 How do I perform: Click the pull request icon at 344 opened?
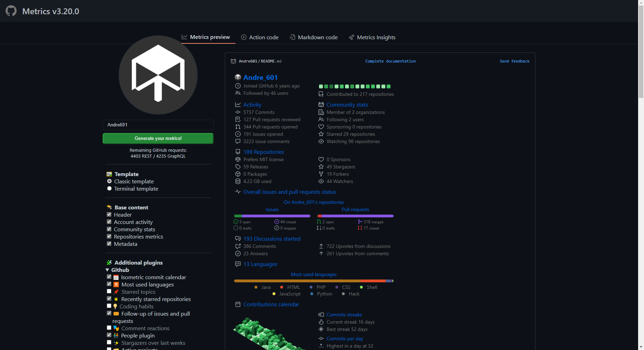(x=238, y=127)
